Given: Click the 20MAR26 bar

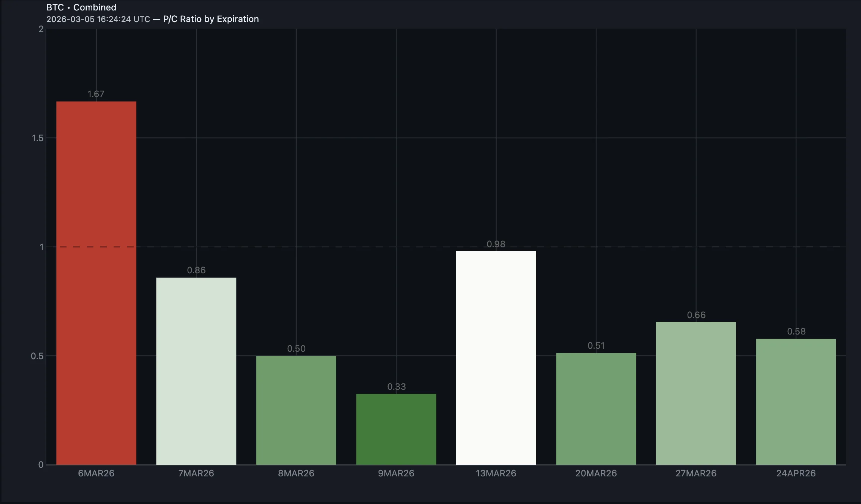Looking at the screenshot, I should [596, 409].
